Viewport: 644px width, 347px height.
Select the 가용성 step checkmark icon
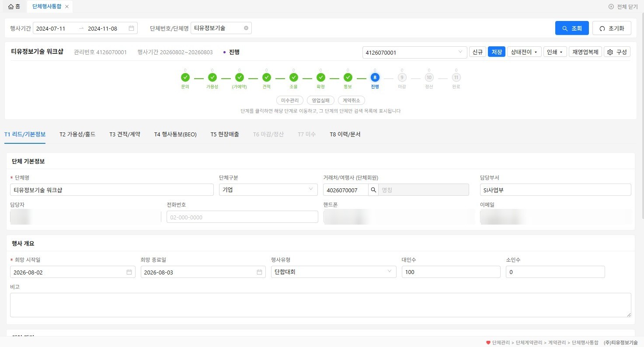[x=212, y=77]
